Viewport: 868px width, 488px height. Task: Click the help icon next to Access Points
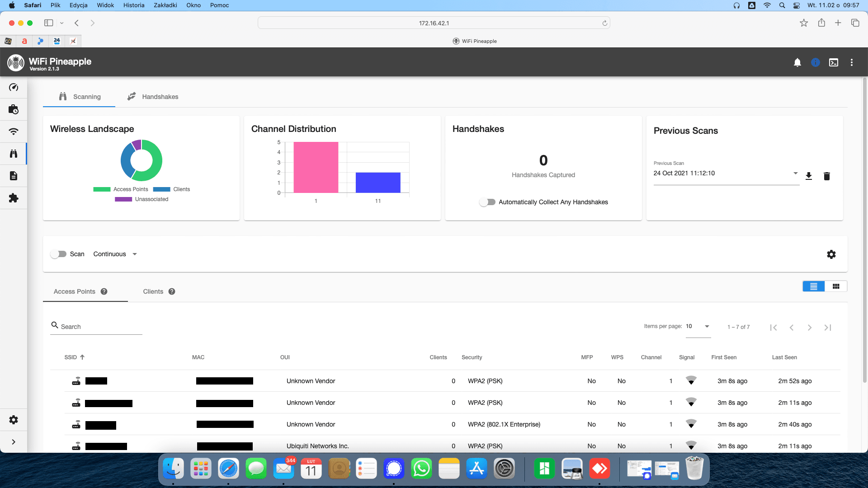[104, 291]
